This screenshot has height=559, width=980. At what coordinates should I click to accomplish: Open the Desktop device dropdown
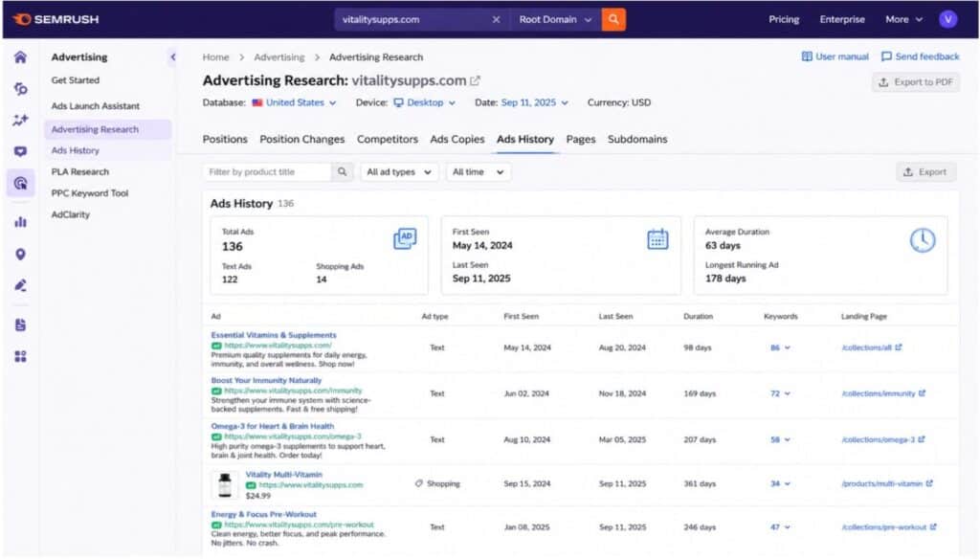(x=424, y=102)
